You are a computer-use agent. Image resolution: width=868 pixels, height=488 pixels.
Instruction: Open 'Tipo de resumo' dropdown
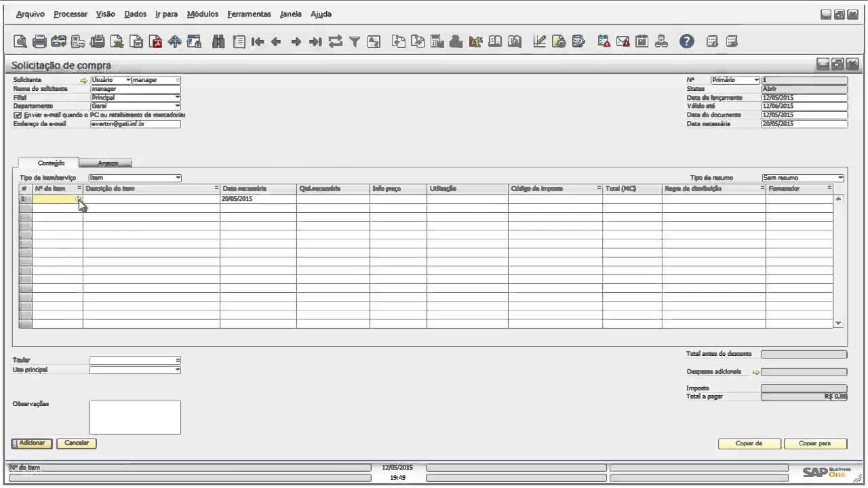[841, 178]
